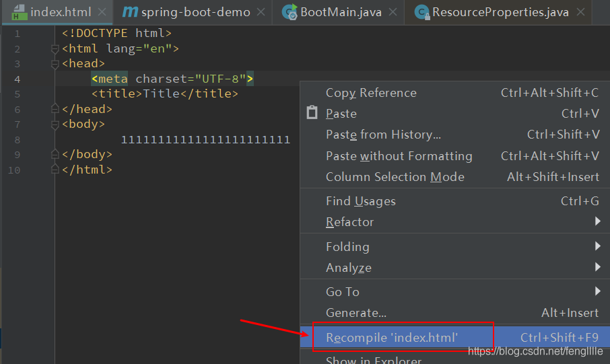Image resolution: width=610 pixels, height=364 pixels.
Task: Select Recompile 'index.html' menu item
Action: [x=454, y=337]
